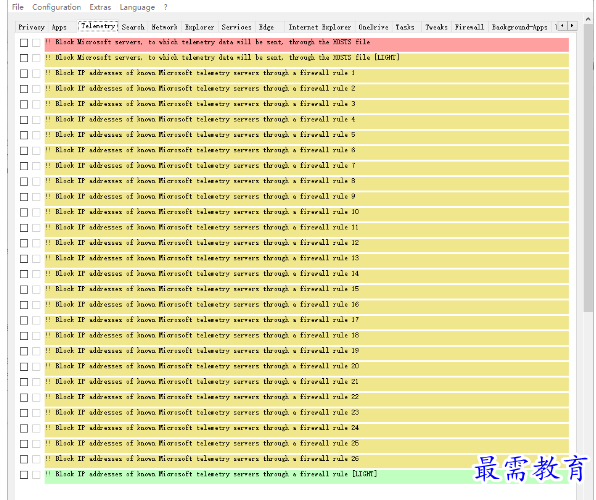Enable firewall rule 10 checkbox
596x500 pixels.
coord(24,212)
